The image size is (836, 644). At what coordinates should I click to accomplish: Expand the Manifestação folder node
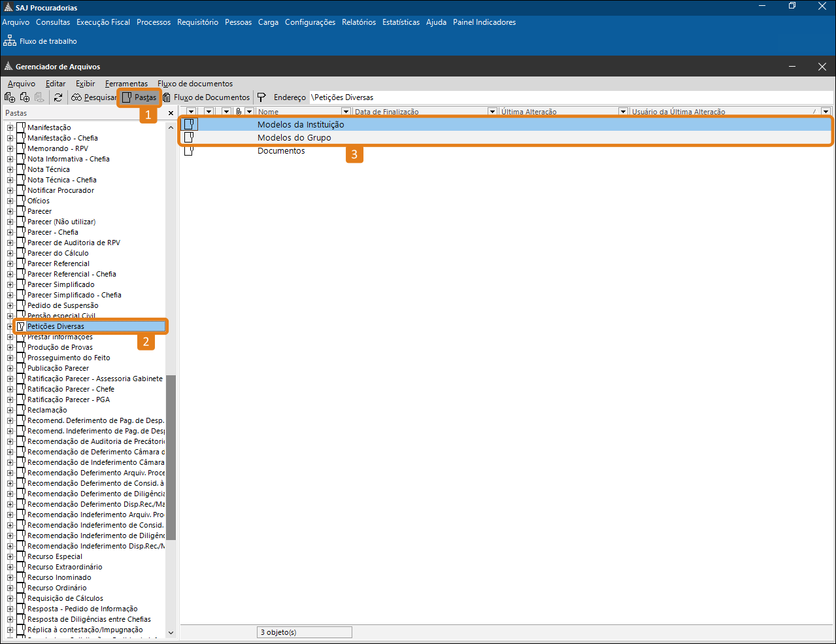pyautogui.click(x=10, y=127)
